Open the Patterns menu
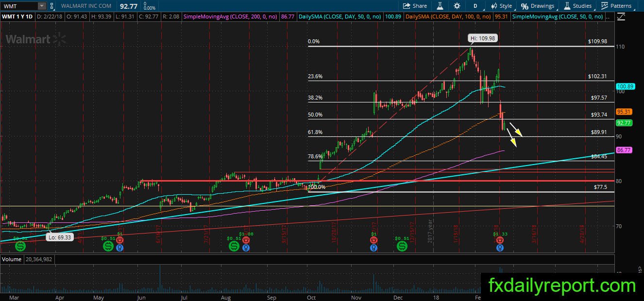Viewport: 644px width, 301px height. tap(617, 6)
